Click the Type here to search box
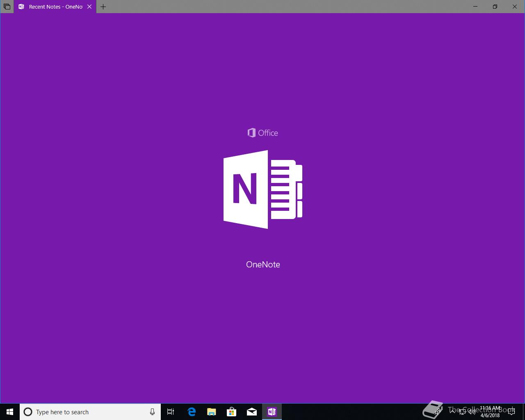This screenshot has height=420, width=525. click(90, 412)
